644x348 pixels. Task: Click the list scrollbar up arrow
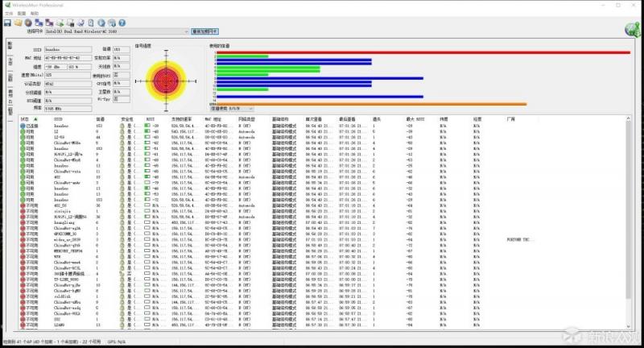pos(628,118)
